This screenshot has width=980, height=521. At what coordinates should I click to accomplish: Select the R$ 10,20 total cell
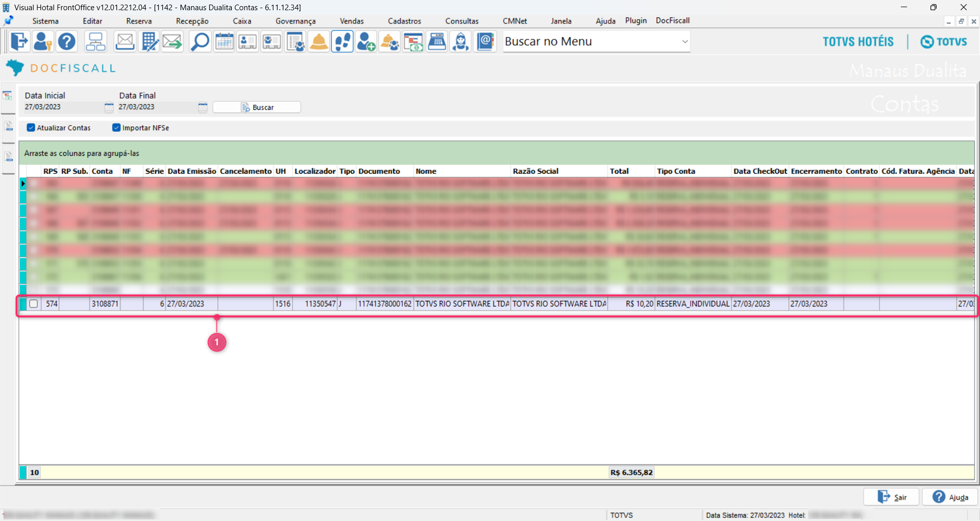pos(632,304)
